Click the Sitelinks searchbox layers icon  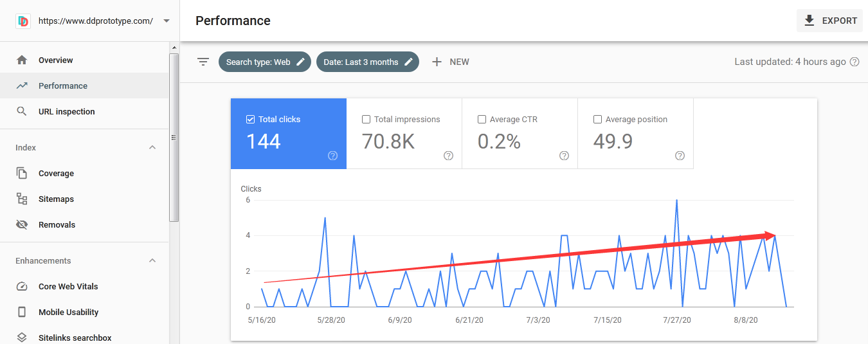pyautogui.click(x=22, y=338)
